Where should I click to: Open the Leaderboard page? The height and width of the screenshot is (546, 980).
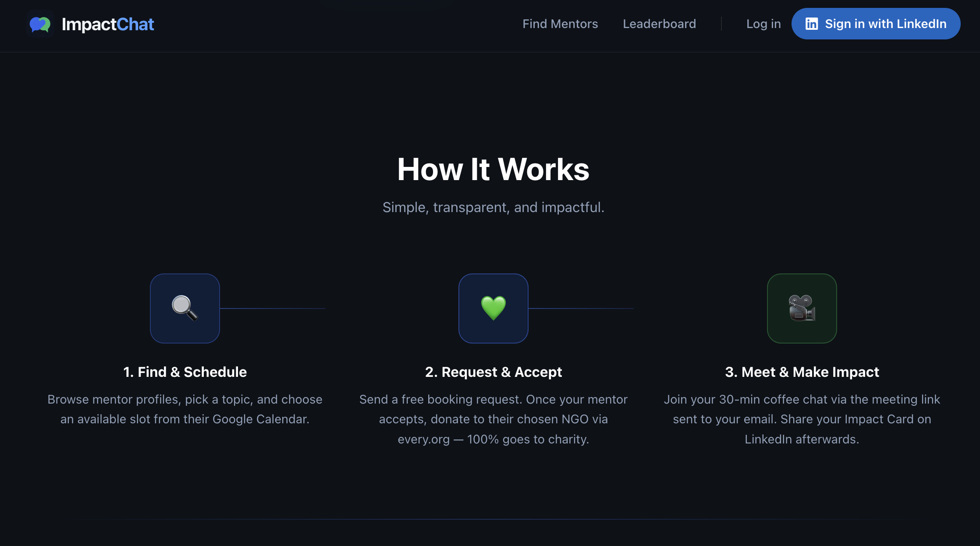tap(659, 24)
